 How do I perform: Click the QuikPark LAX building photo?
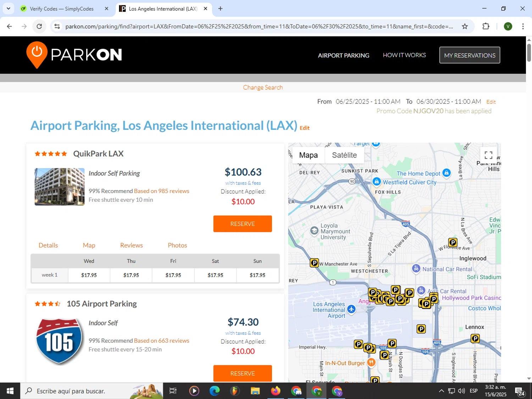pyautogui.click(x=60, y=187)
